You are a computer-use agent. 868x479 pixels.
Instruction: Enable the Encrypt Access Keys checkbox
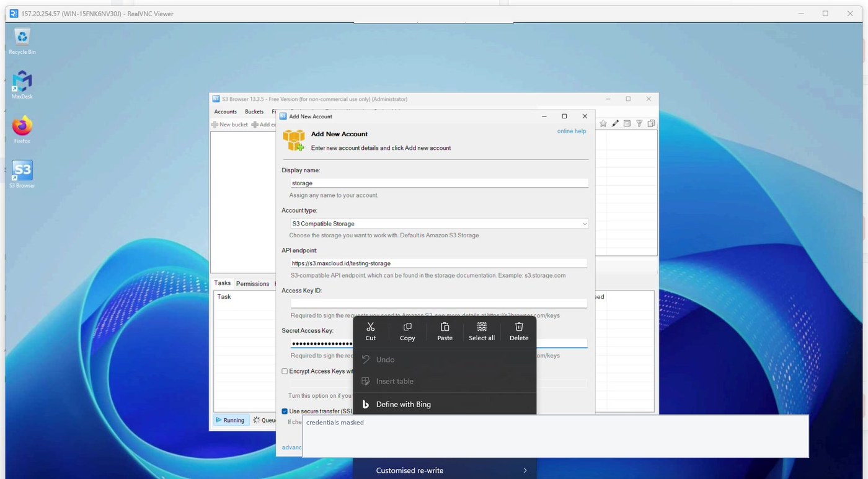click(285, 371)
